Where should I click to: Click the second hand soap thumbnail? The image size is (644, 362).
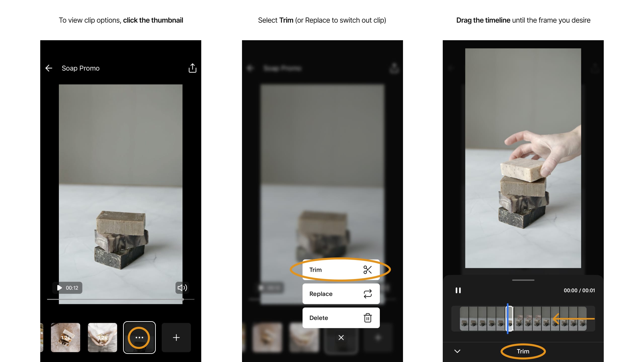(102, 338)
